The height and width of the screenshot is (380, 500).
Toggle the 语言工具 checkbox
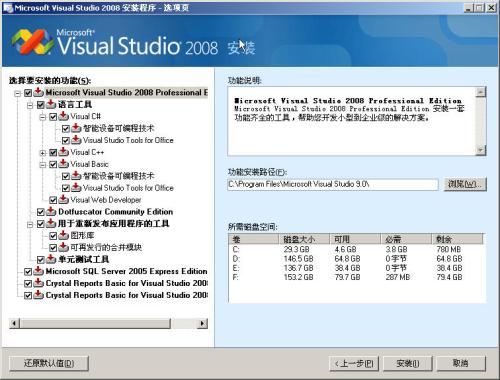(x=41, y=105)
